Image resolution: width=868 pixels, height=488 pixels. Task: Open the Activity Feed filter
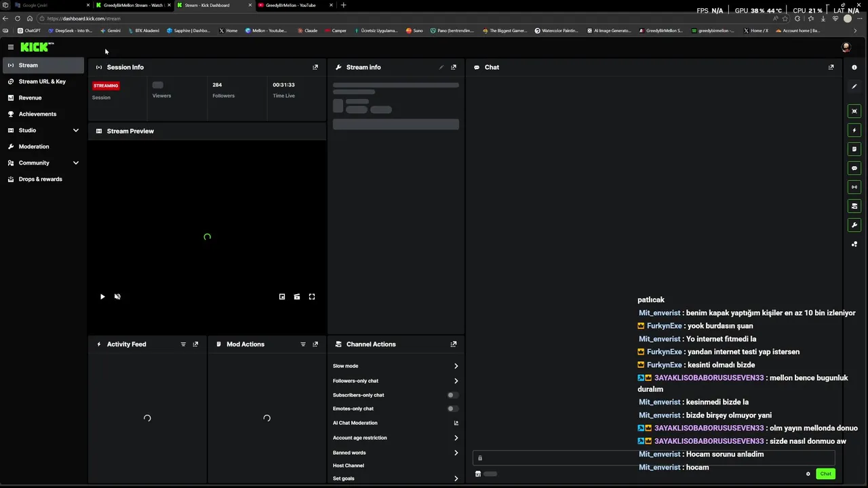183,344
